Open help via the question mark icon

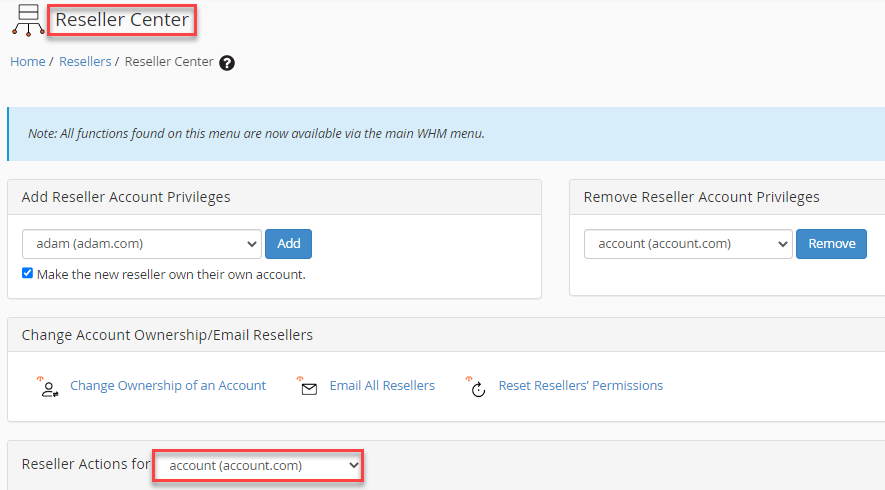227,63
